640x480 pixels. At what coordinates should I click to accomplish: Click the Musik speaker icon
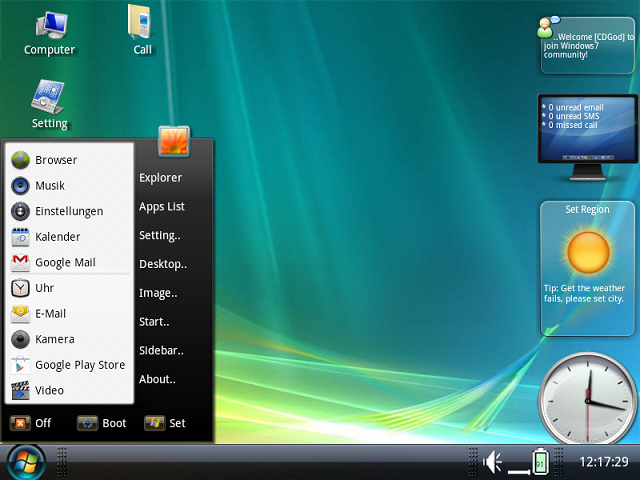(x=20, y=186)
